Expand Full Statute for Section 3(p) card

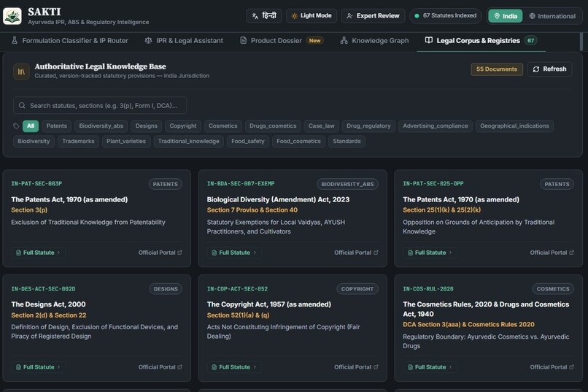[x=38, y=253]
